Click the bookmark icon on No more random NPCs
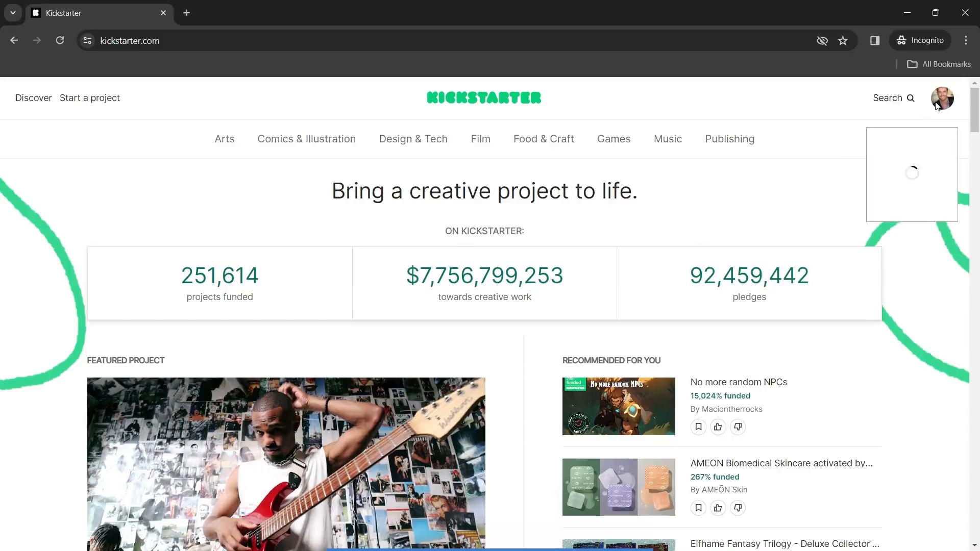Screen dimensions: 980x551 [698, 426]
